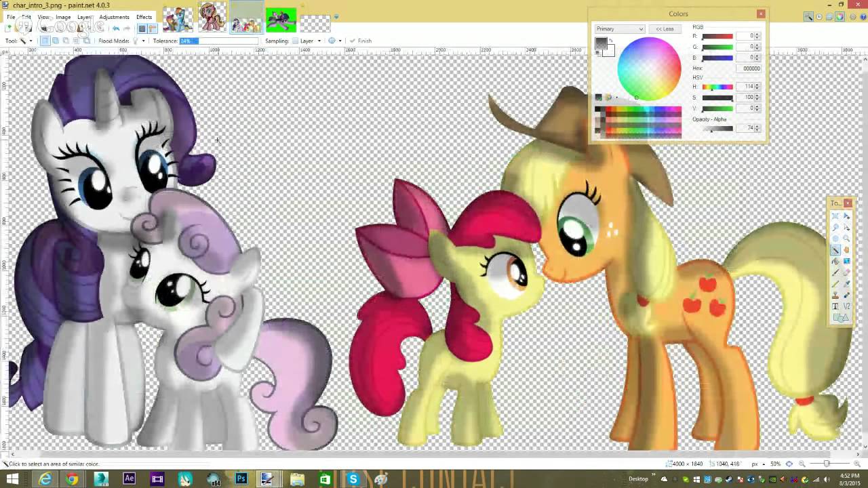Toggle the Colors window icon in the top-right corner
The width and height of the screenshot is (868, 488).
pyautogui.click(x=840, y=17)
